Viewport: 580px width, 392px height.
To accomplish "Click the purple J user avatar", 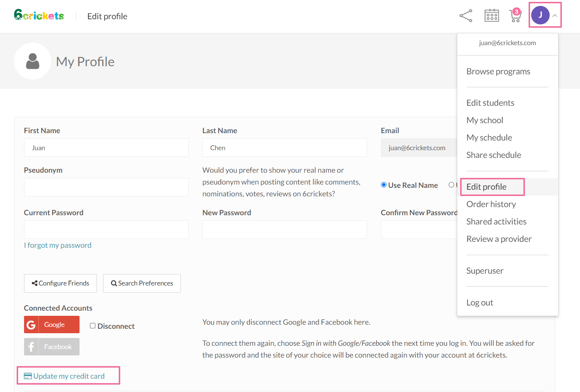I will pyautogui.click(x=540, y=15).
